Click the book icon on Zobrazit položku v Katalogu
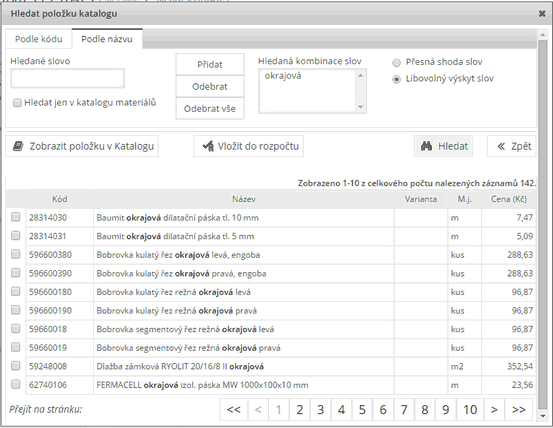Screen dimensions: 553x428 tap(18, 146)
